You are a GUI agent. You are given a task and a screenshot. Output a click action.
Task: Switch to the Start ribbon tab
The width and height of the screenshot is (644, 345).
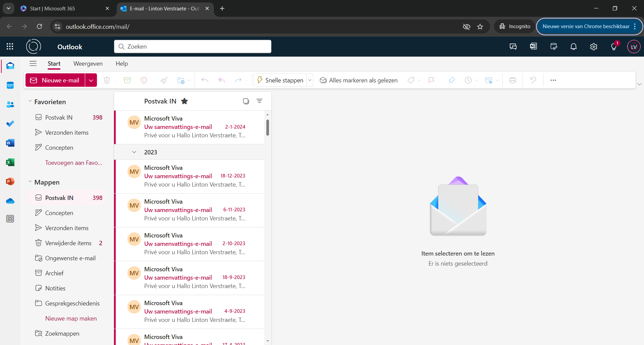[54, 64]
